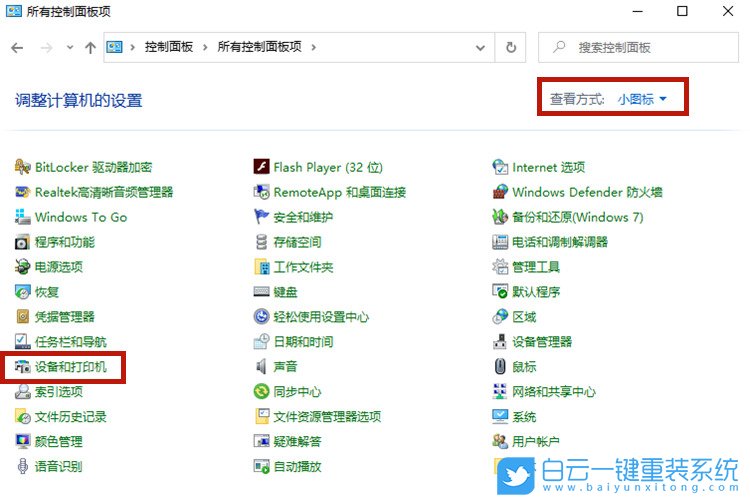Expand the chevron before 控制面板 breadcrumb
This screenshot has width=750, height=500.
point(132,47)
